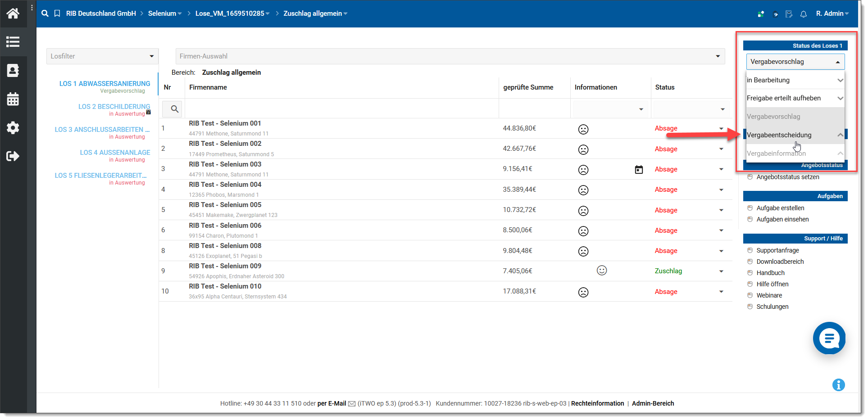
Task: Click the calendar icon in row 3
Action: pos(639,169)
